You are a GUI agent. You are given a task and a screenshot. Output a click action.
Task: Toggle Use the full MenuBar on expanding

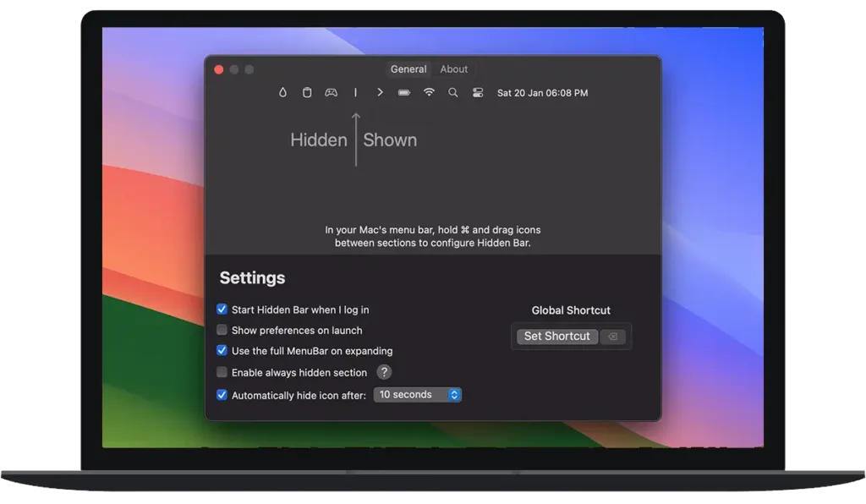(222, 351)
